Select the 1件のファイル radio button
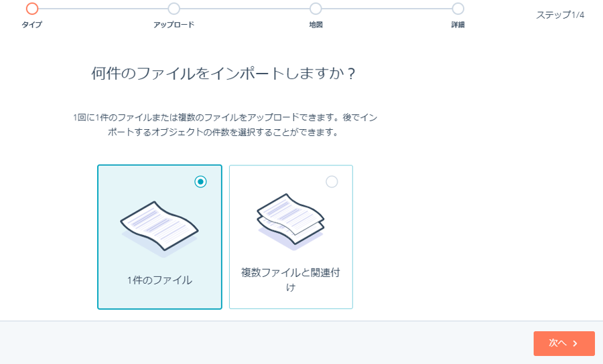This screenshot has width=603, height=364. coord(200,181)
